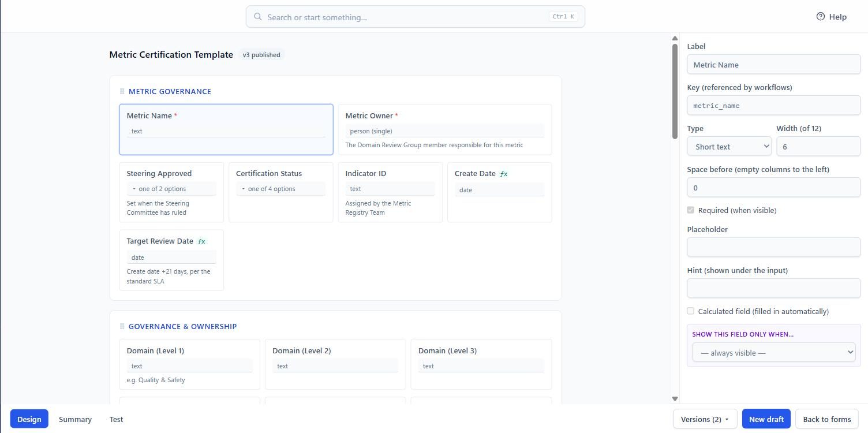Click the Placeholder input field
Viewport: 868px width, 433px height.
pyautogui.click(x=773, y=247)
